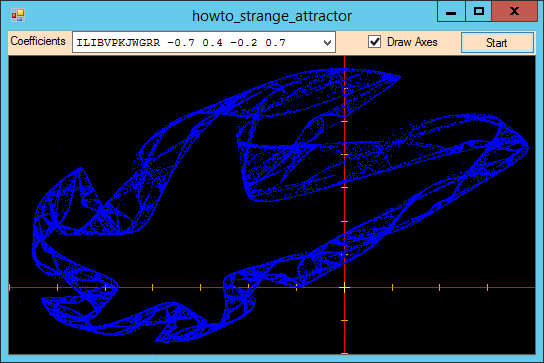Click the Coefficients label
Viewport: 544px width, 363px height.
[x=38, y=41]
